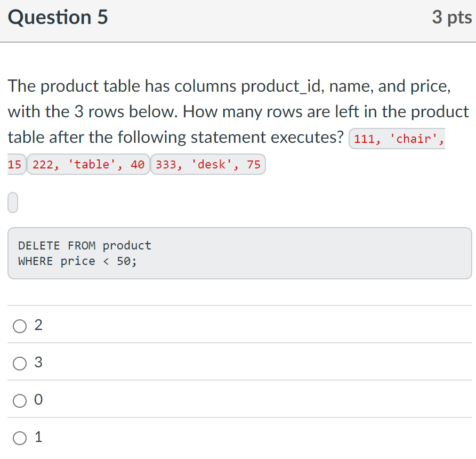The height and width of the screenshot is (459, 476).
Task: Click the inline code chip 333, 'desk', 75
Action: tap(208, 164)
